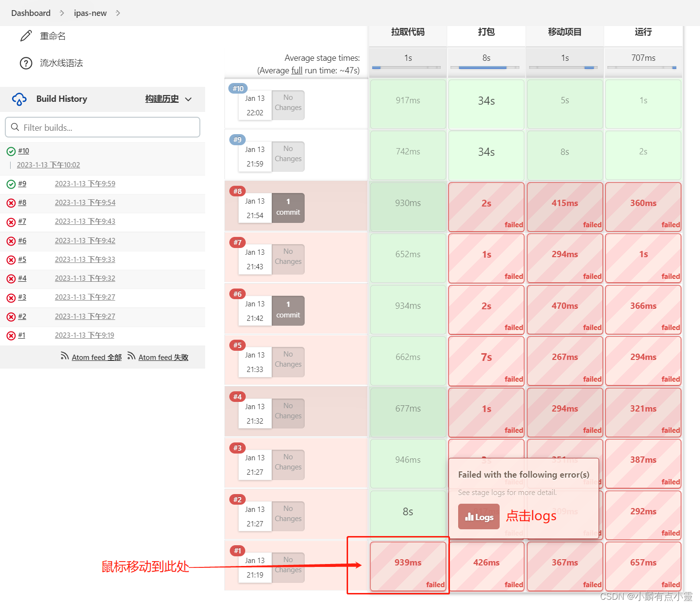Open the Atom feed 失败 link
Screen dimensions: 700x606
[163, 358]
